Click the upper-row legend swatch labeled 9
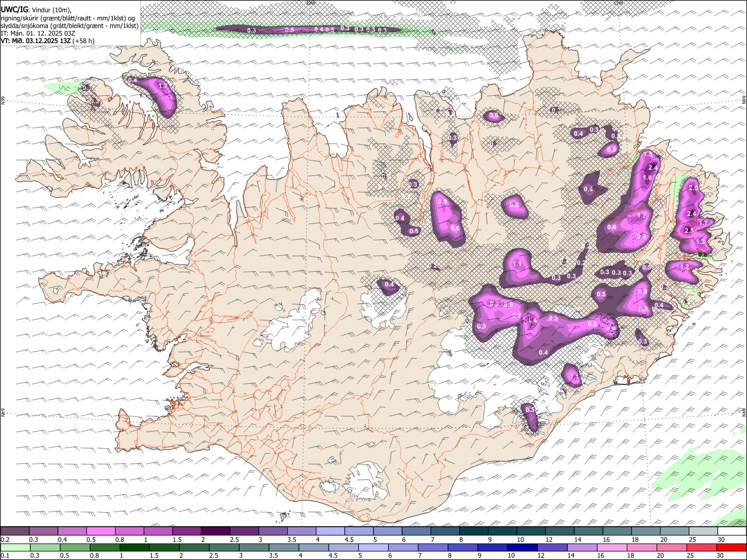The height and width of the screenshot is (560, 747). 502,531
